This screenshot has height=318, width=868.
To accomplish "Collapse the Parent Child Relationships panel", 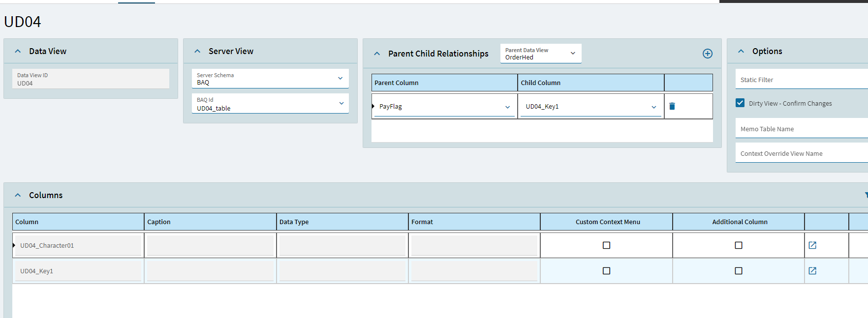I will coord(377,54).
